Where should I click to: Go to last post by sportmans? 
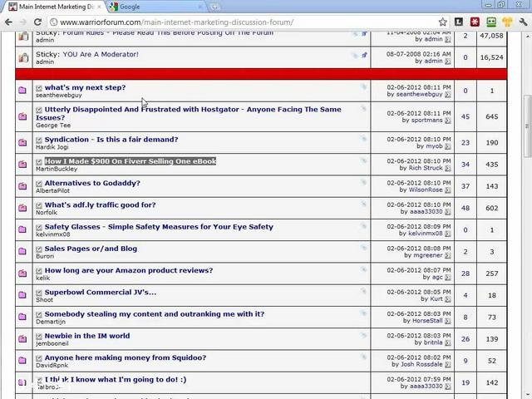[x=448, y=121]
